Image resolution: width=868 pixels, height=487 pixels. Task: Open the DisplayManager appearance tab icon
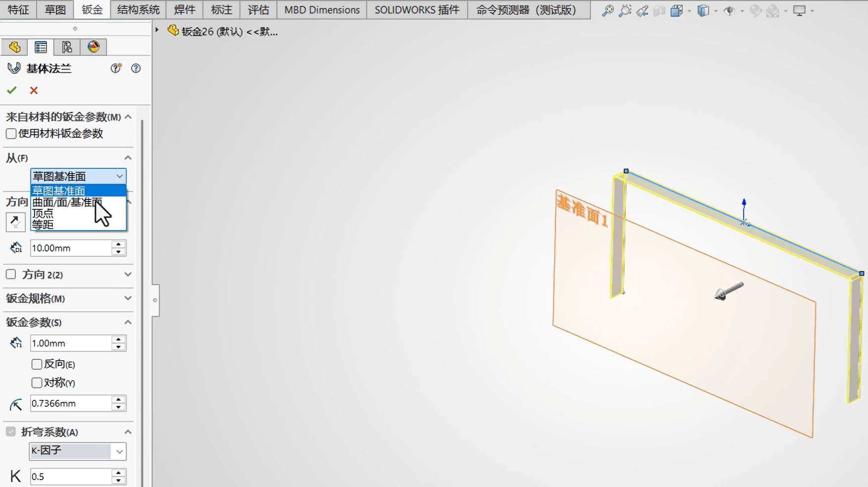point(94,47)
